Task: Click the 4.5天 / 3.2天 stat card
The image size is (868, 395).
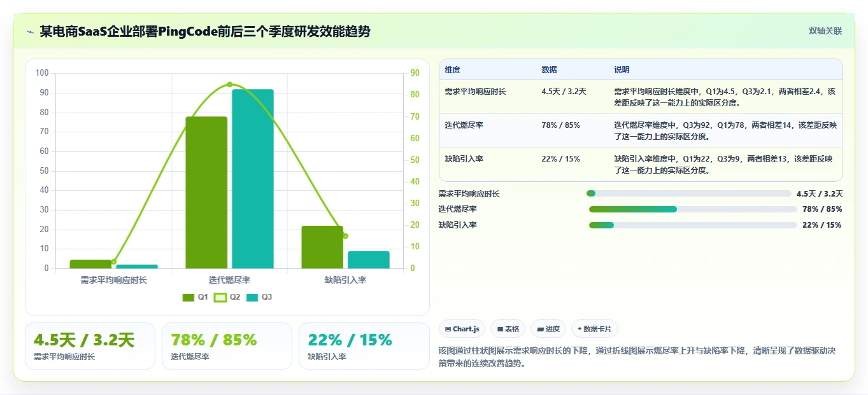Action: pyautogui.click(x=90, y=346)
